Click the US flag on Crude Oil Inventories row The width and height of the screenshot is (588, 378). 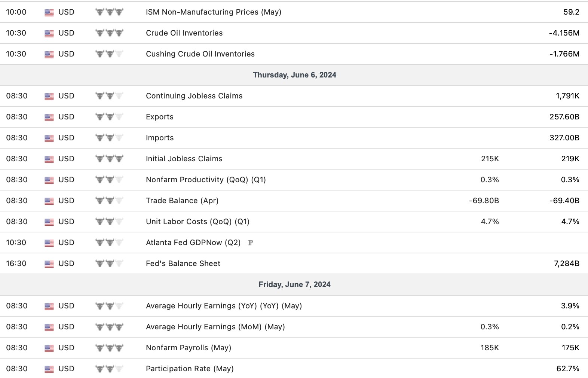pyautogui.click(x=49, y=33)
